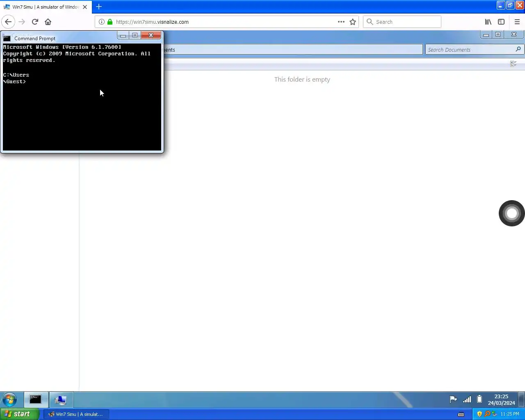Focus the Firefox Search box
The height and width of the screenshot is (420, 525).
[x=402, y=22]
